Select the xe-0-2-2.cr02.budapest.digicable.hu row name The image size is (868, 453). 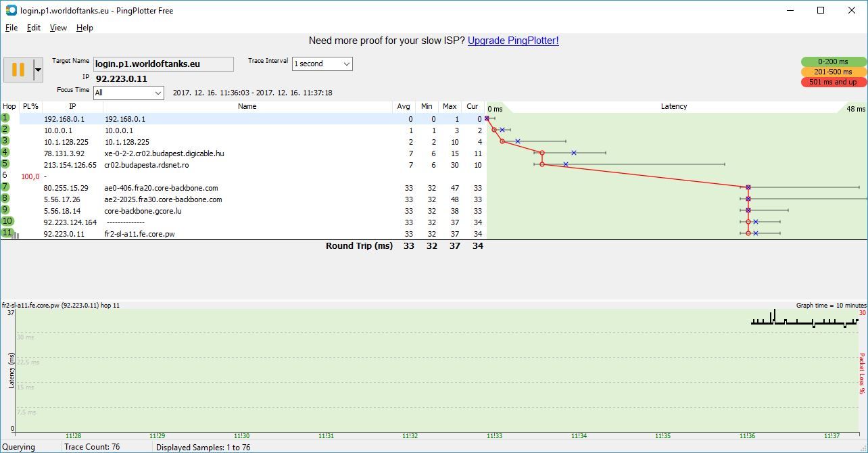click(164, 153)
